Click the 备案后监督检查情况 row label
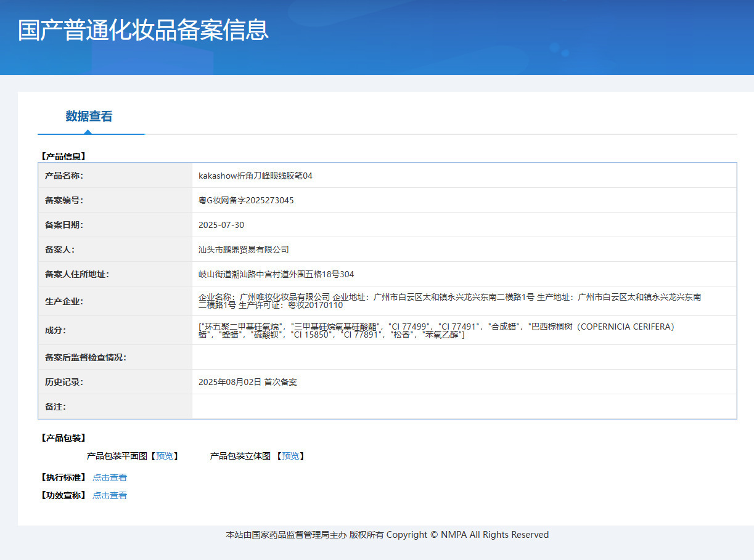The height and width of the screenshot is (560, 754). point(86,357)
